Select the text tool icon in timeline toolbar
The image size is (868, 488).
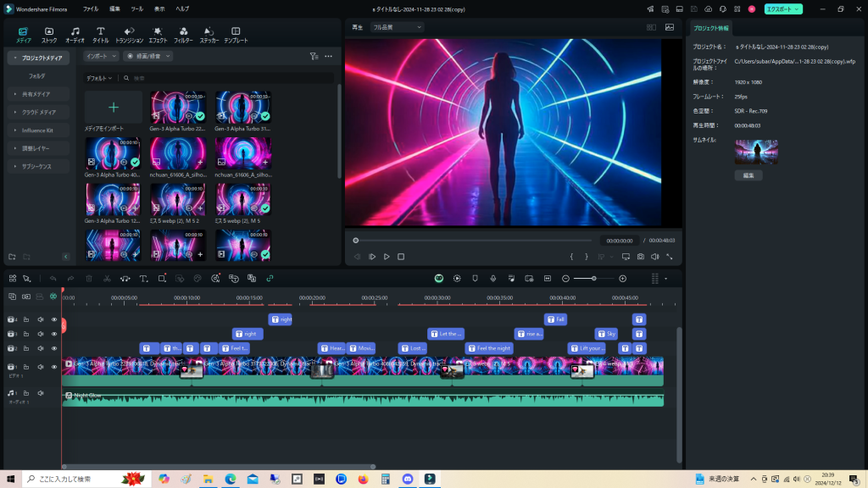[x=143, y=278]
